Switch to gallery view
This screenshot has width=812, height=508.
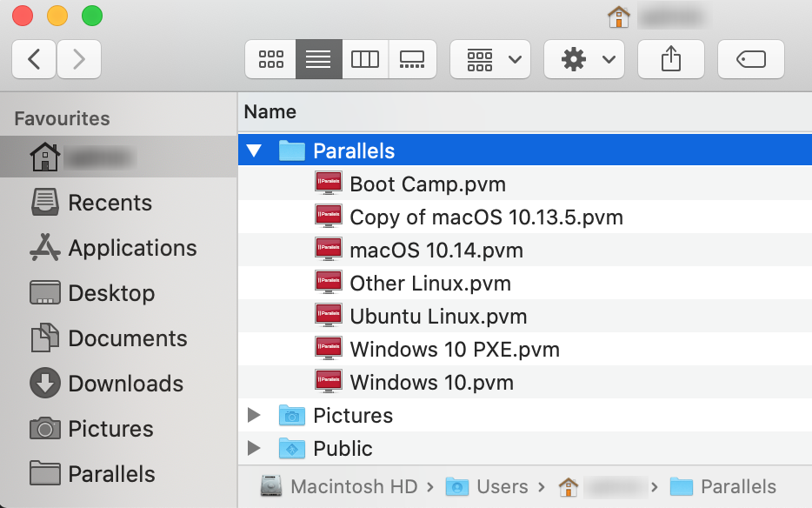412,59
